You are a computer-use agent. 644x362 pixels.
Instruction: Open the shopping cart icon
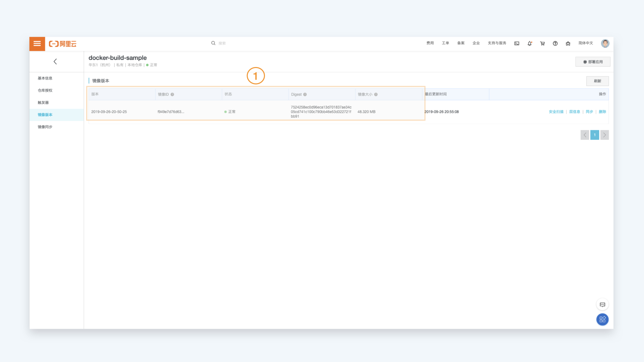pos(542,44)
